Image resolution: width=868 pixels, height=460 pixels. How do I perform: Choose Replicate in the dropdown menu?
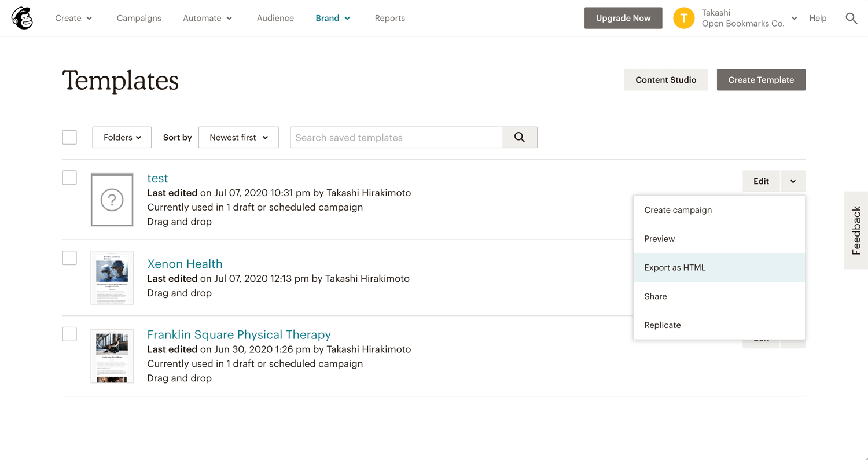click(719, 325)
